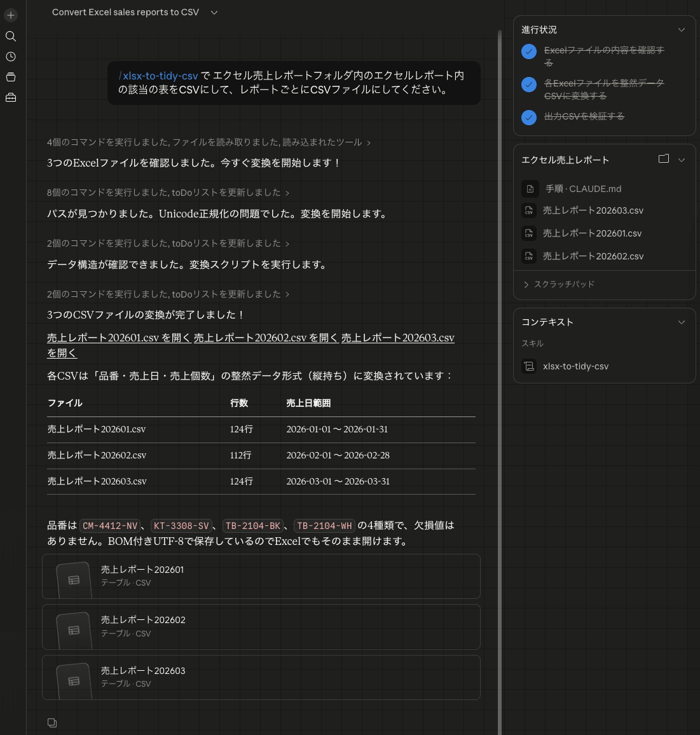Open history via the clock icon
The image size is (700, 735).
pos(10,57)
